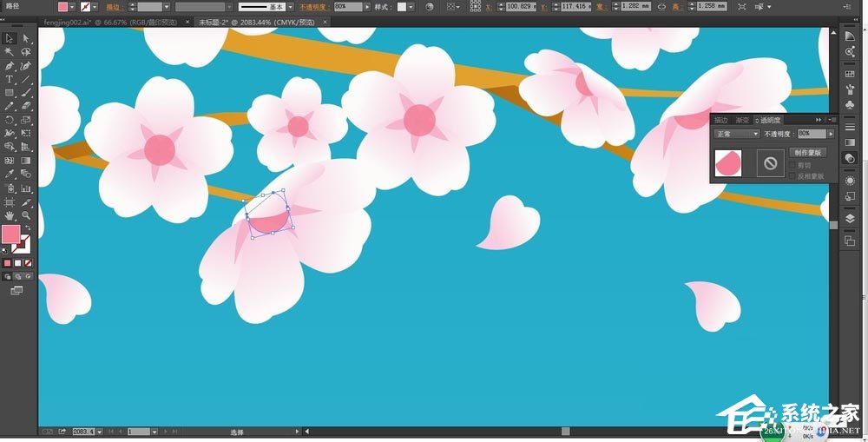This screenshot has height=442, width=868.
Task: Open the 正常 blending mode dropdown
Action: [x=736, y=134]
